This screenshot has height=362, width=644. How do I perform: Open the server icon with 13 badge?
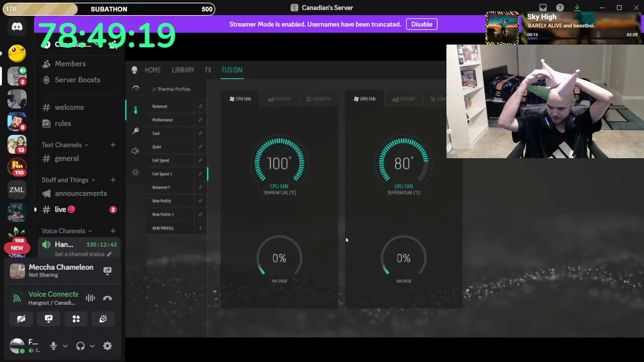click(17, 144)
